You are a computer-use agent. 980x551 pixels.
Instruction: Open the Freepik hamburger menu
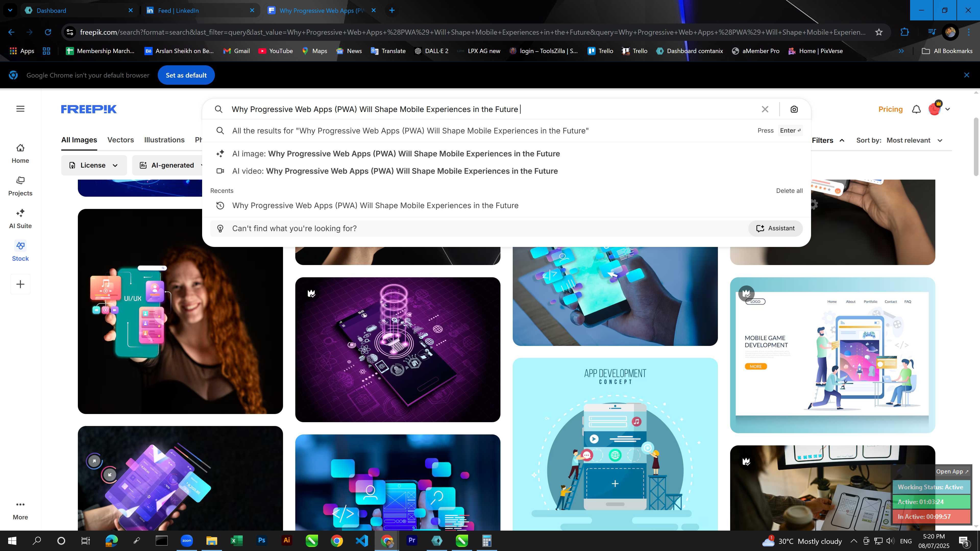(x=20, y=109)
